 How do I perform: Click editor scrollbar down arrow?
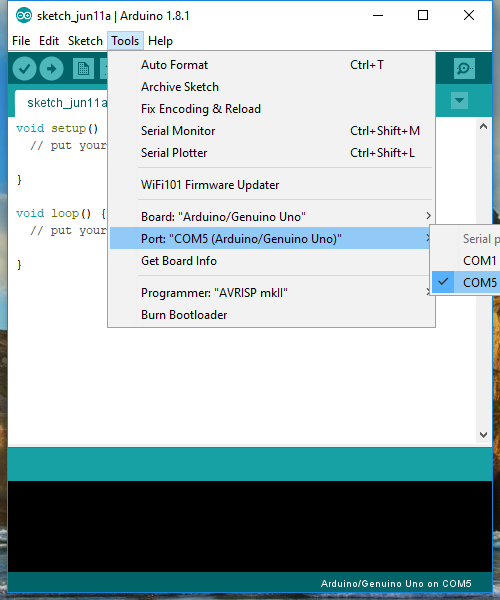[484, 435]
